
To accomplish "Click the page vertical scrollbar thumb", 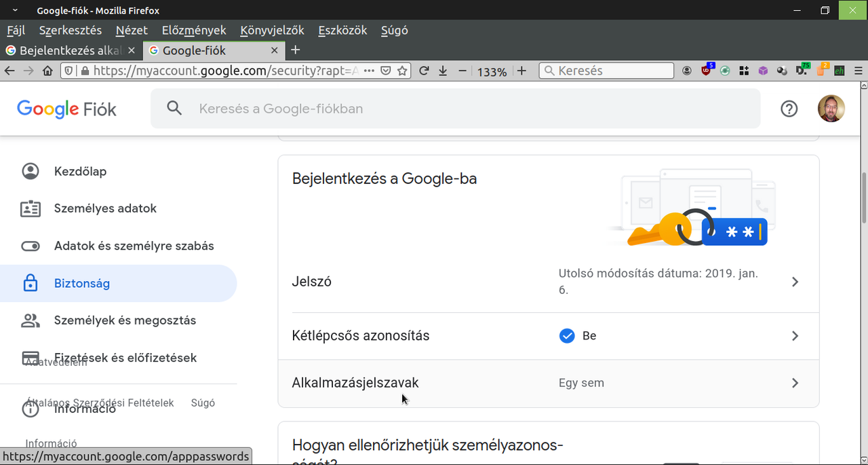I will 863,198.
